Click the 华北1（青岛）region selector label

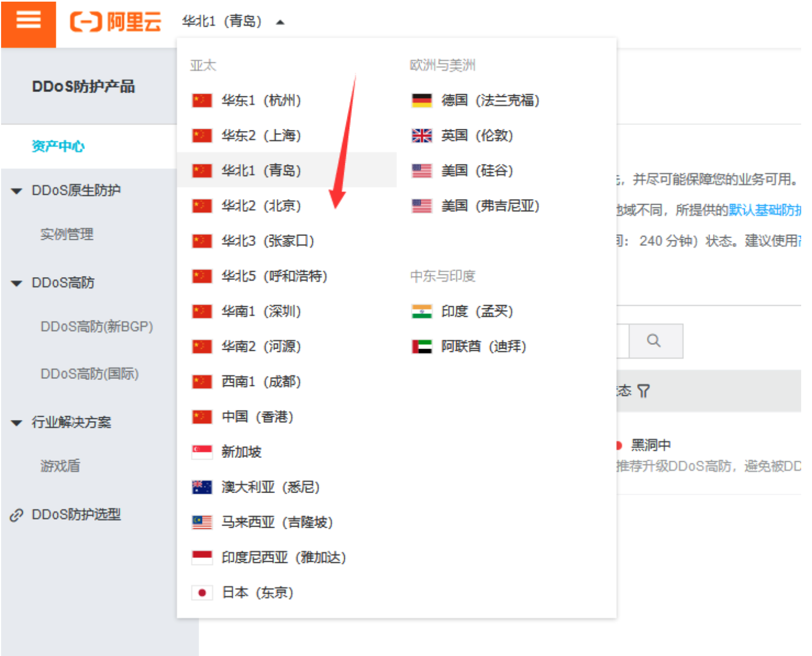tap(222, 22)
